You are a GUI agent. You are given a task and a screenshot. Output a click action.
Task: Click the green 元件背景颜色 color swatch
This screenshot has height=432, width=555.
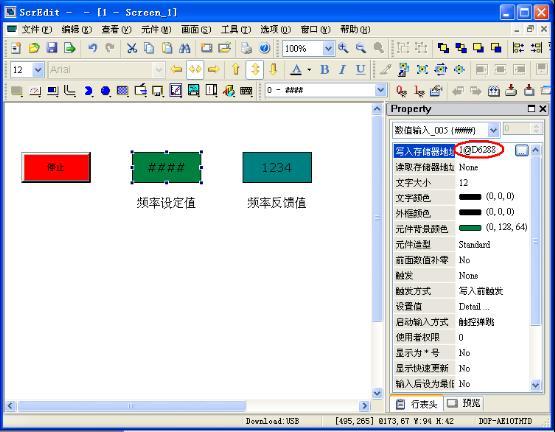[470, 228]
